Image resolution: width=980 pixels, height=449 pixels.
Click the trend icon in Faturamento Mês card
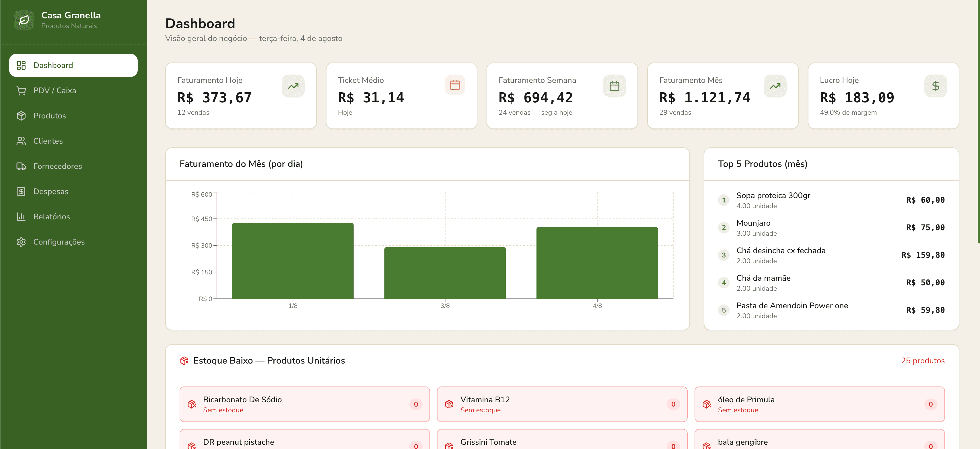(775, 86)
